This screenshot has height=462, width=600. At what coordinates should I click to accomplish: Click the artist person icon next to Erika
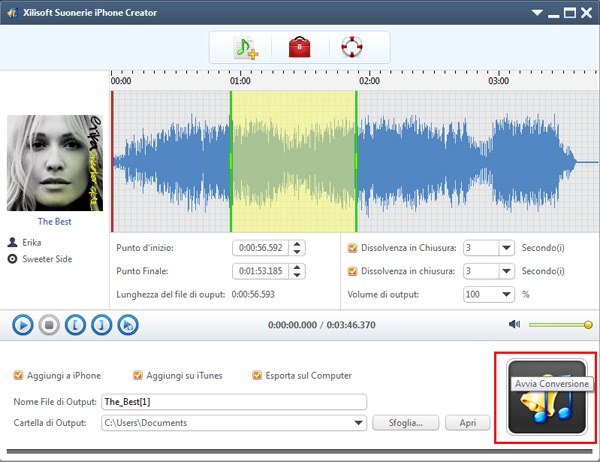pos(12,242)
